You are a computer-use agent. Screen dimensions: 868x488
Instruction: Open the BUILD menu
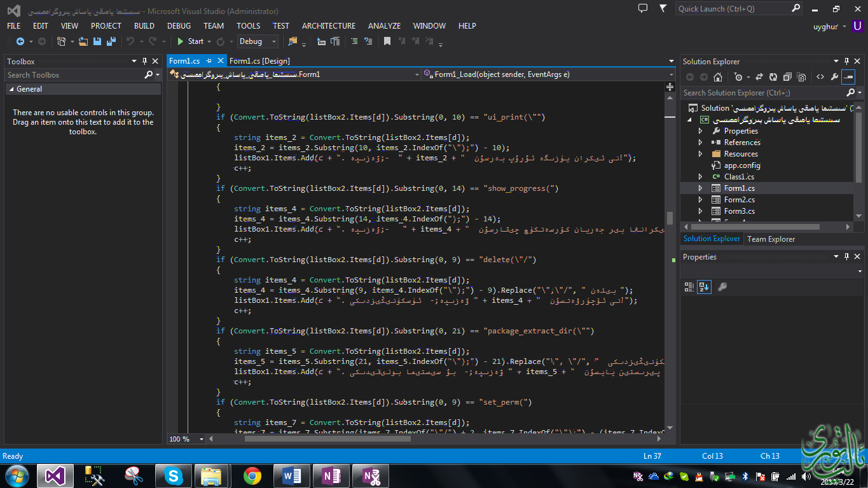coord(144,26)
